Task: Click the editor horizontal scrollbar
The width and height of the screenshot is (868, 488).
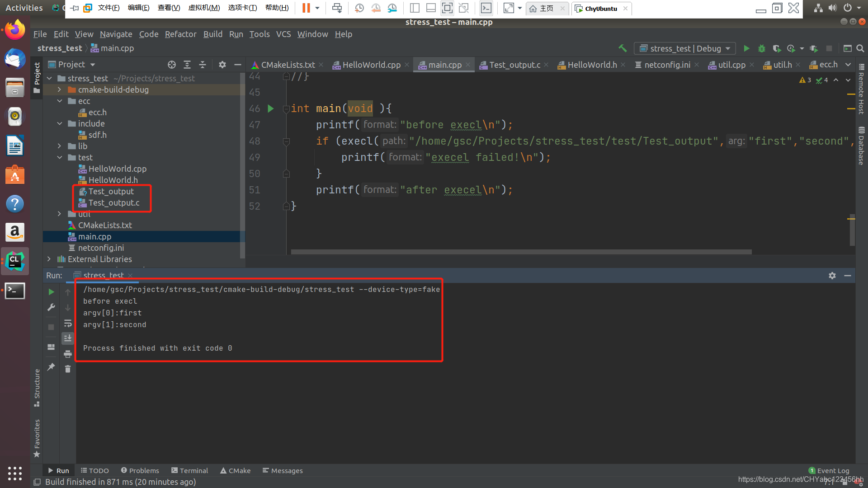Action: coord(521,252)
